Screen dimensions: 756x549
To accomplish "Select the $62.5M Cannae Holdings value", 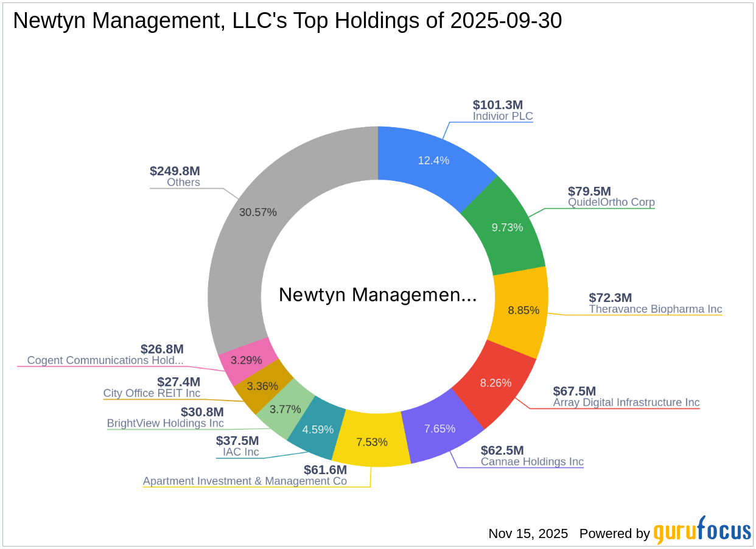I will [x=502, y=451].
